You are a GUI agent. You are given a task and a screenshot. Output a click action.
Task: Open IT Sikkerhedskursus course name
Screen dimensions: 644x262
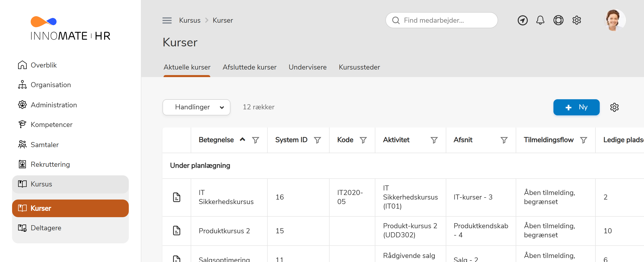click(x=226, y=197)
